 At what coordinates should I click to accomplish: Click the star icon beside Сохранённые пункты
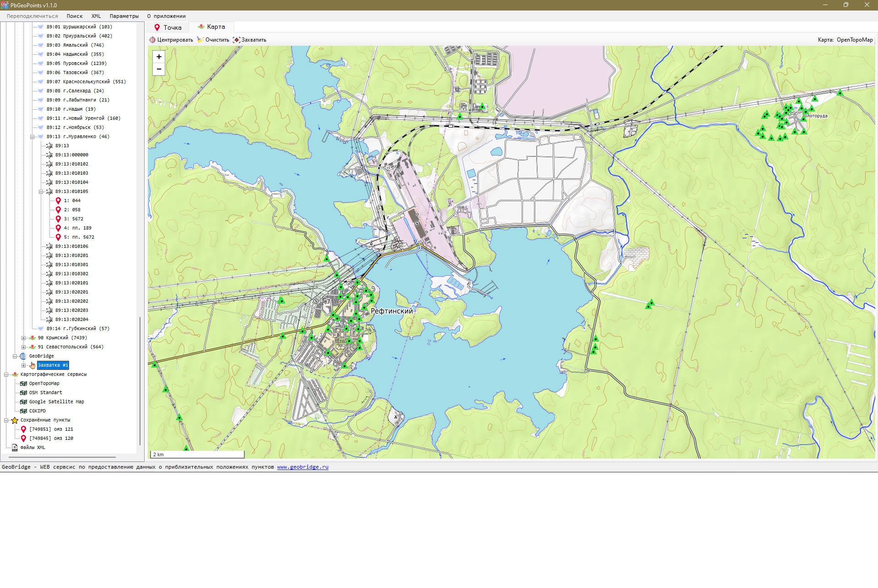pyautogui.click(x=15, y=420)
